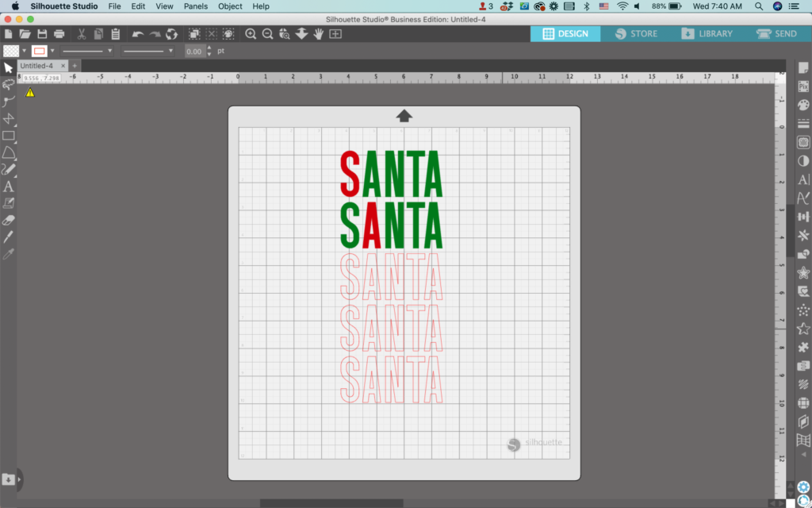Click the transparent fill color swatch

pos(11,51)
